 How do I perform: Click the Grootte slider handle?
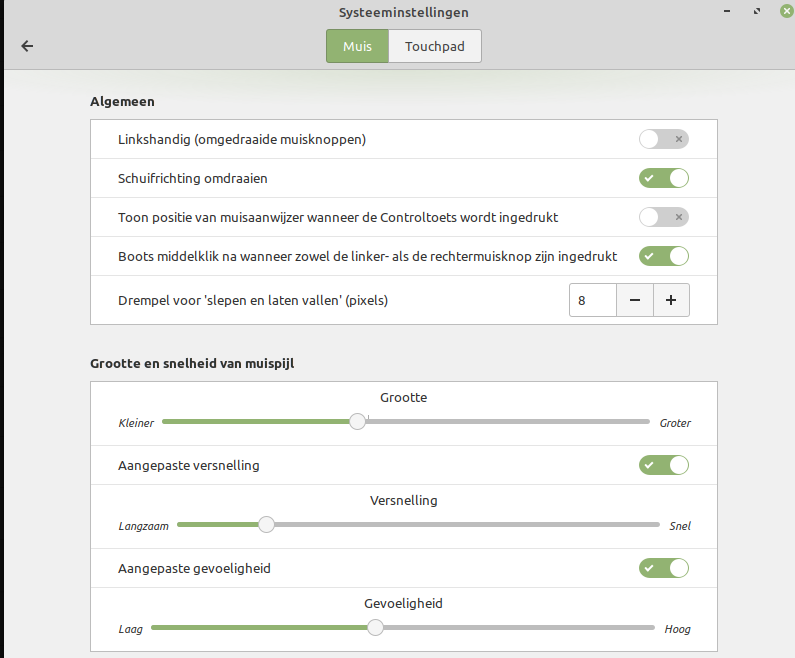(358, 422)
